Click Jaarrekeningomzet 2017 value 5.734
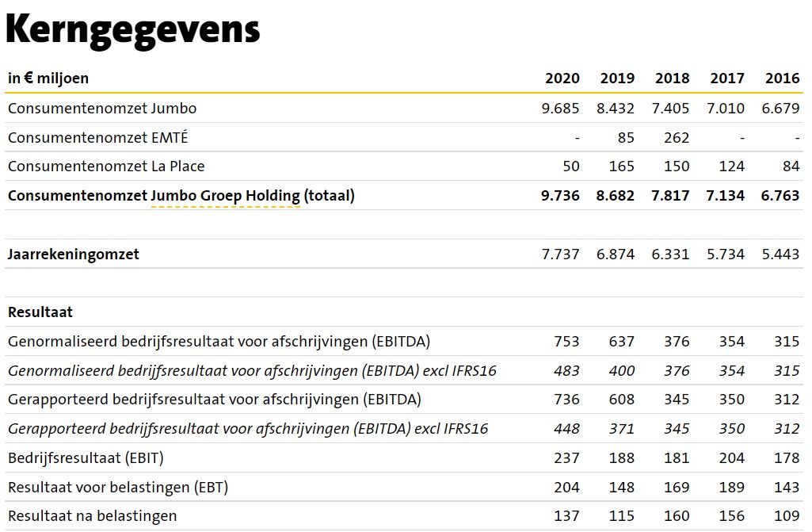 [726, 255]
